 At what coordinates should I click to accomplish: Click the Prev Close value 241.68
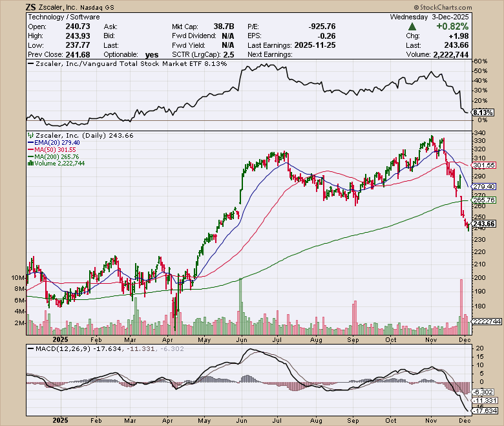click(x=78, y=54)
